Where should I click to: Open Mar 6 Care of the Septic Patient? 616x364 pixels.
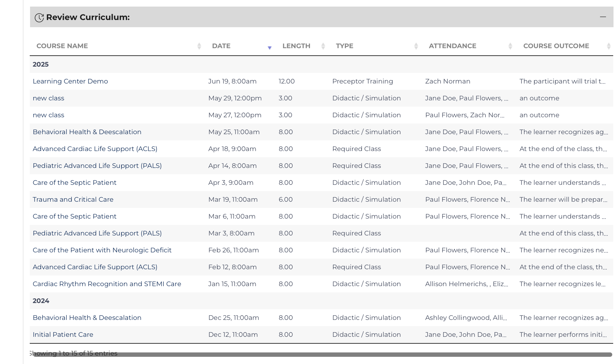coord(74,216)
